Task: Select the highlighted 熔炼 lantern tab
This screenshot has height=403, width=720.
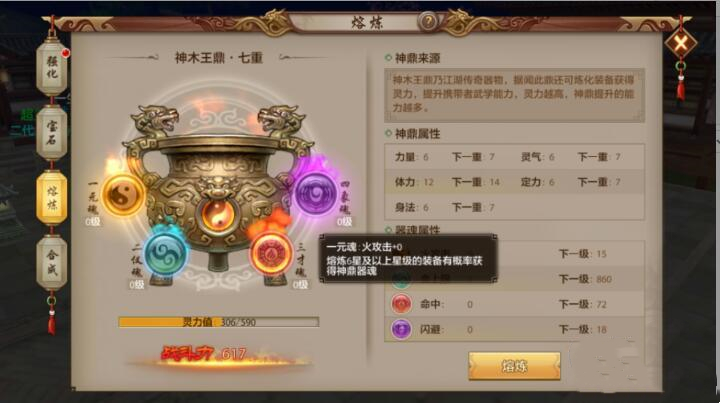Action: pos(52,197)
